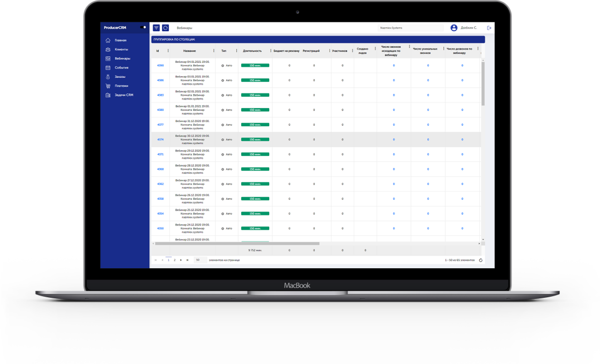The width and height of the screenshot is (600, 364).
Task: Open the Число звонков исходящих column menu
Action: tap(409, 47)
